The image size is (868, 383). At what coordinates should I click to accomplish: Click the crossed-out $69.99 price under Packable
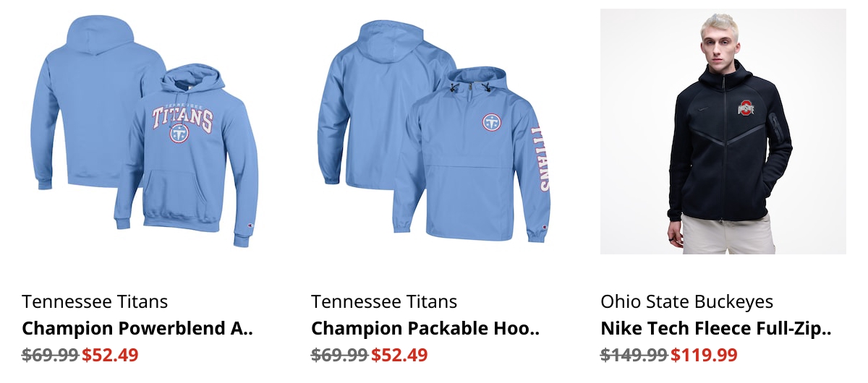[x=339, y=356]
